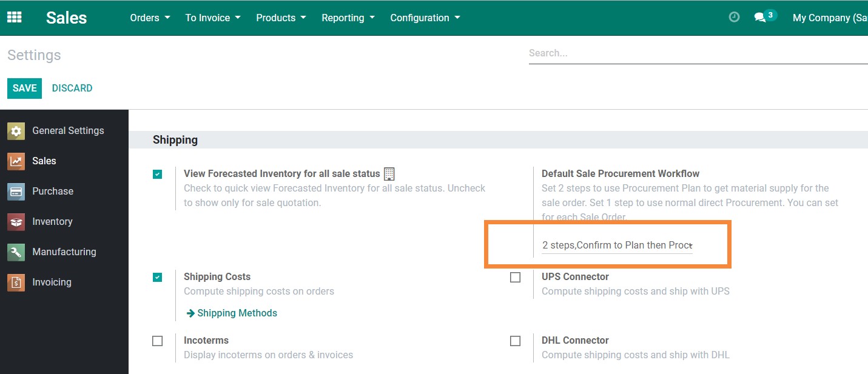Open the activities clock icon
Viewport: 868px width, 374px height.
(734, 18)
